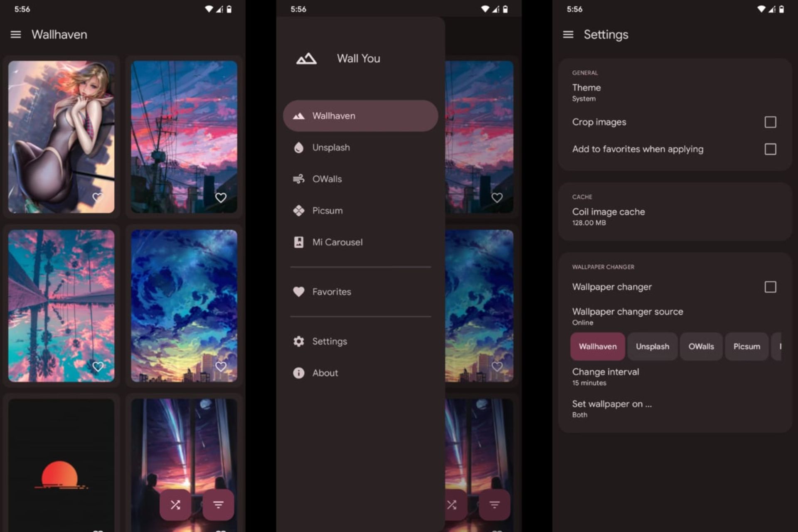This screenshot has height=532, width=798.
Task: Select the OWalls source icon
Action: click(298, 179)
